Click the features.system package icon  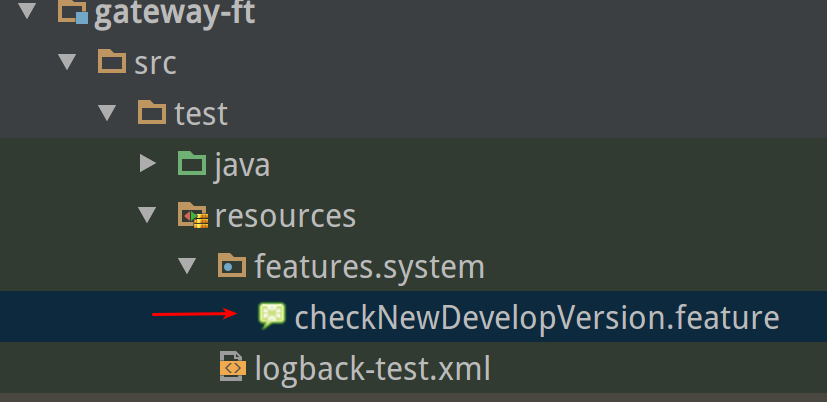tap(231, 266)
